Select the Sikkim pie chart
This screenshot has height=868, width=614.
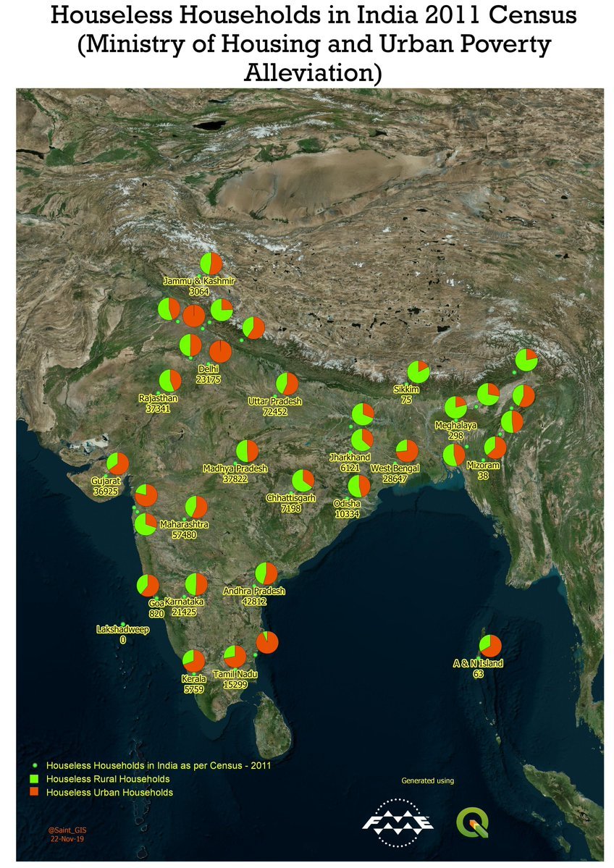pyautogui.click(x=418, y=371)
